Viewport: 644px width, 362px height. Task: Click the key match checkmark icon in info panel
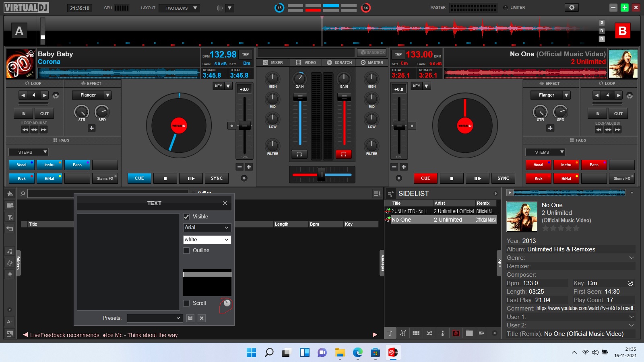pos(630,283)
